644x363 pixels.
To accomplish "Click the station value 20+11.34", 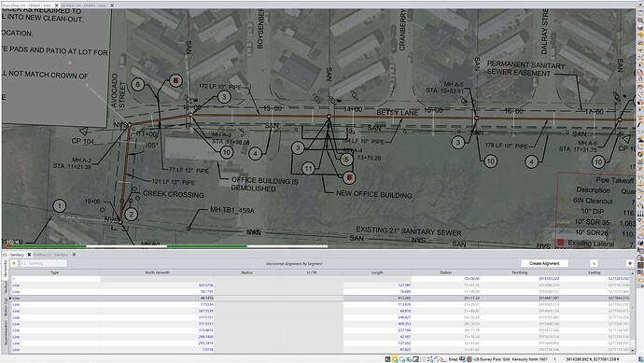I will pos(472,298).
